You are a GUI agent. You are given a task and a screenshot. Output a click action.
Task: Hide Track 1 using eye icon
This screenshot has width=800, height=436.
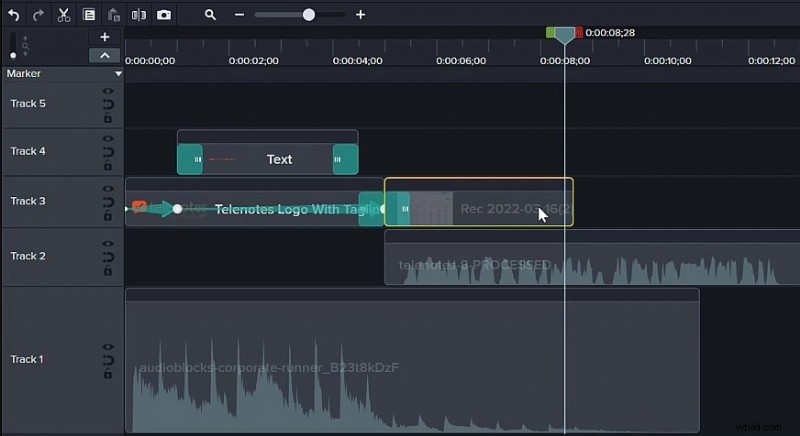[108, 347]
